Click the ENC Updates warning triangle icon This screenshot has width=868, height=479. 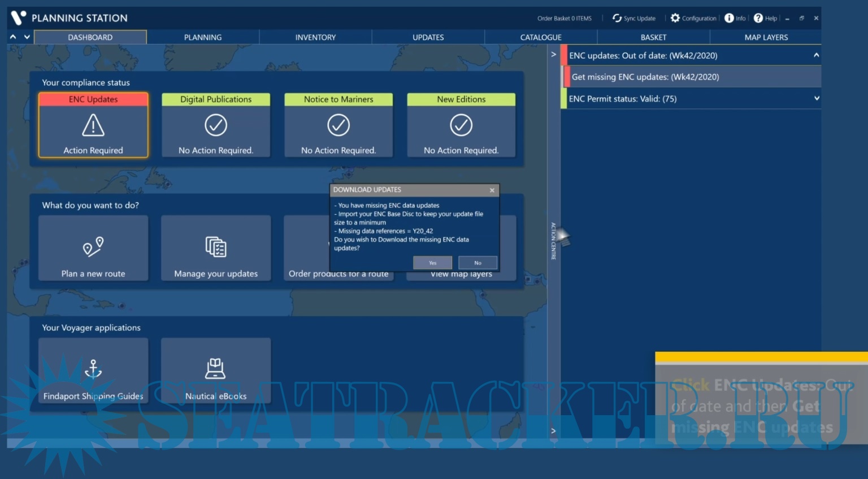coord(93,125)
